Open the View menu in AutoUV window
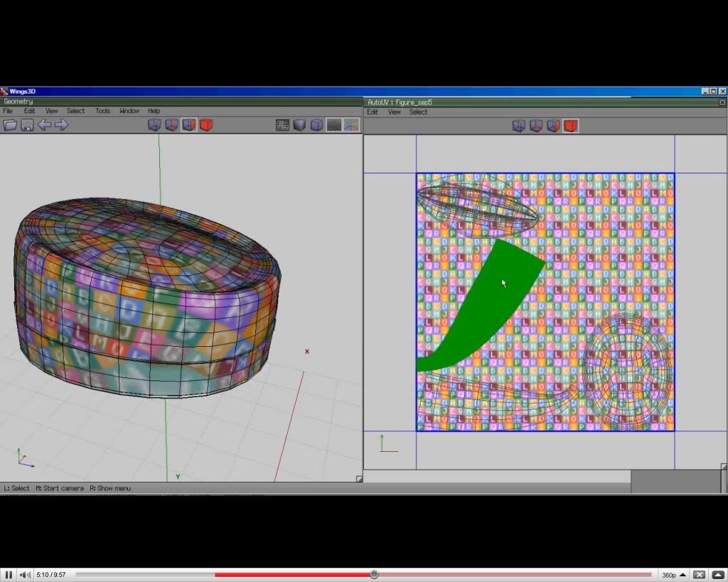Image resolution: width=728 pixels, height=582 pixels. pyautogui.click(x=394, y=112)
